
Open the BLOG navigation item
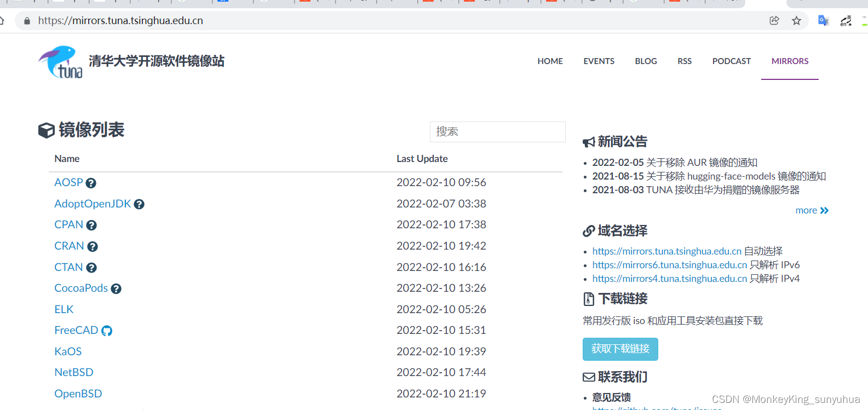coord(646,61)
